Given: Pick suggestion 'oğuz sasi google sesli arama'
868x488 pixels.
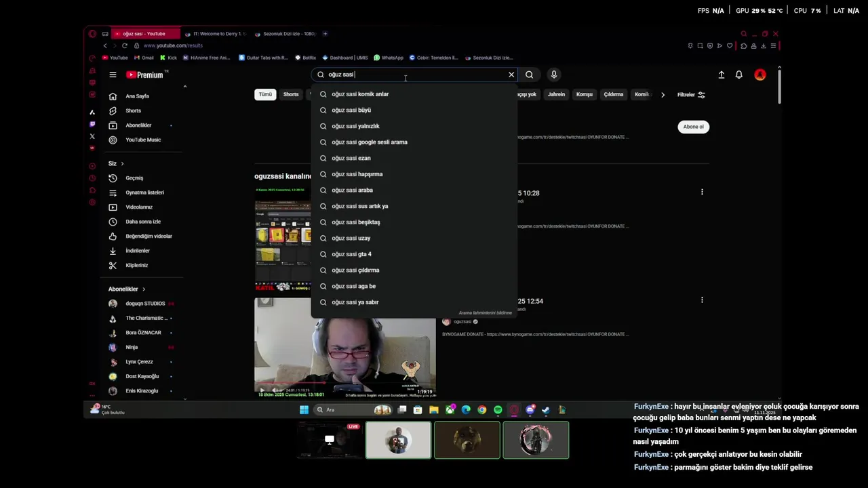Looking at the screenshot, I should point(414,142).
